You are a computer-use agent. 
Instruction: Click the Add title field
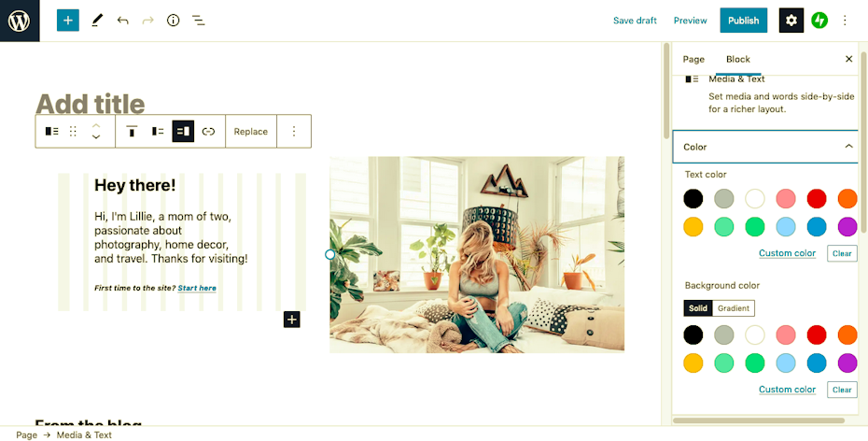pos(91,104)
